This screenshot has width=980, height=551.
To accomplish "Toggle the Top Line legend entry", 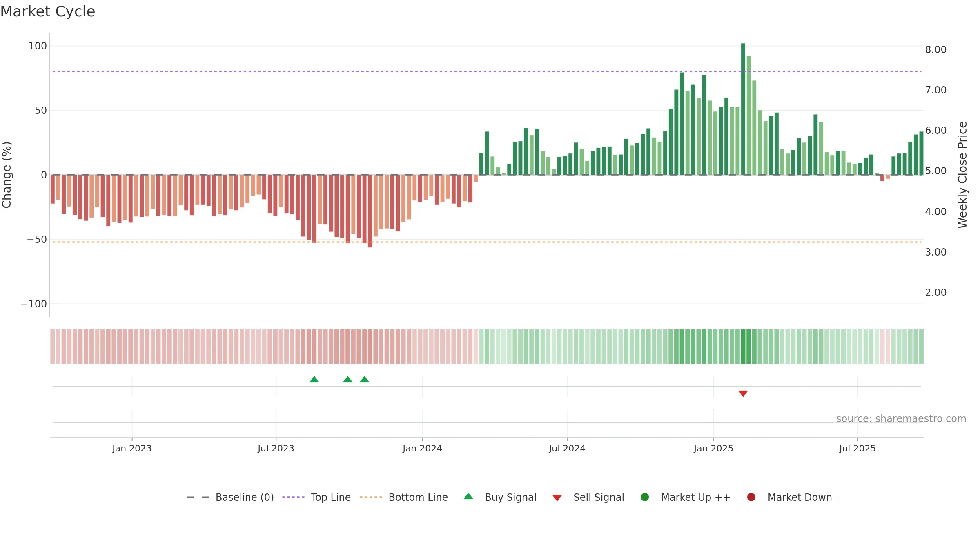I will tap(316, 497).
